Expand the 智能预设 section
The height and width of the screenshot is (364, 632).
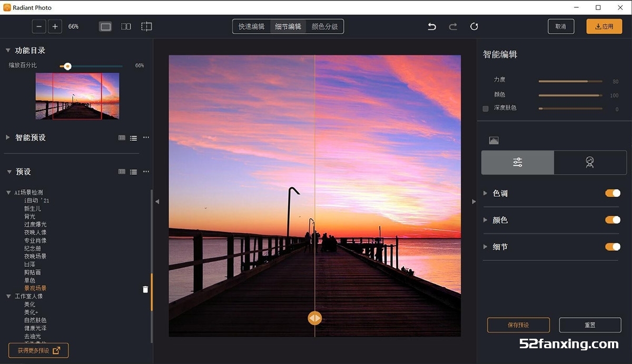8,137
